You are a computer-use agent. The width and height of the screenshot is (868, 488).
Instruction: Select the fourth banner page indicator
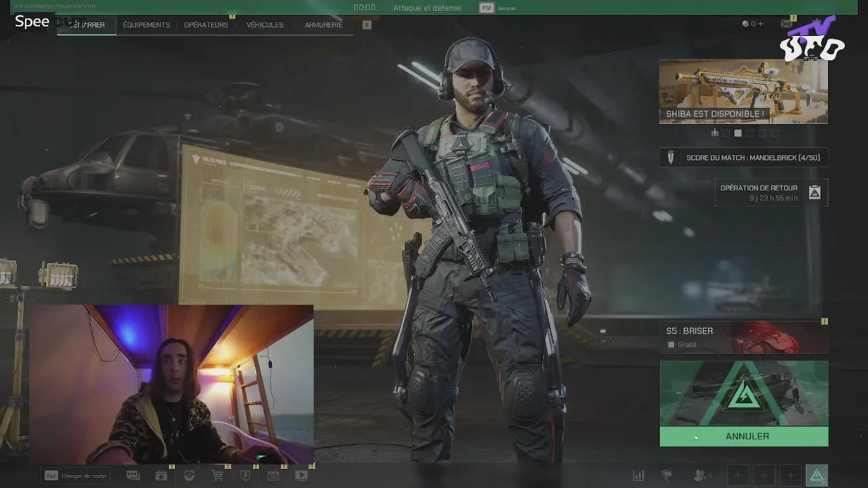point(751,134)
